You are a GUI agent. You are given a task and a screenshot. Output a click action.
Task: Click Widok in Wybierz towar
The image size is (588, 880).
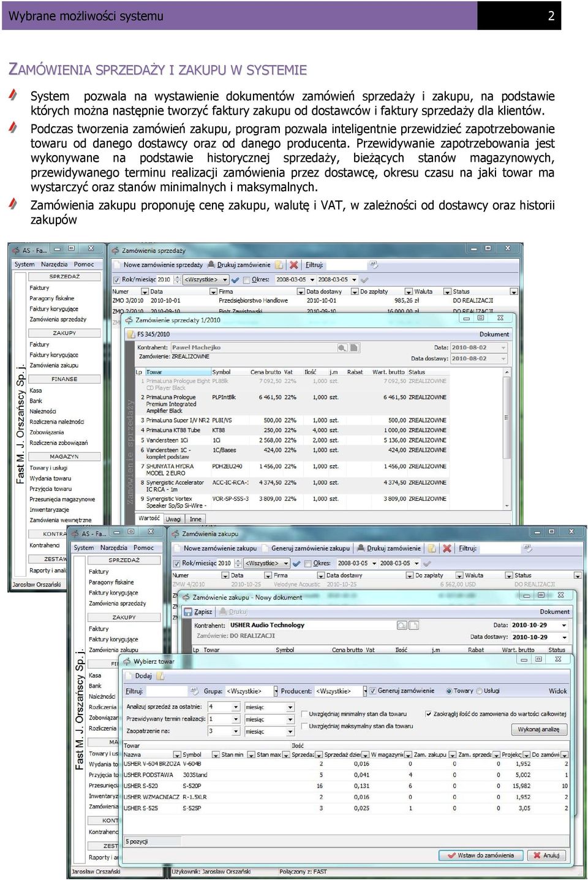(x=557, y=691)
